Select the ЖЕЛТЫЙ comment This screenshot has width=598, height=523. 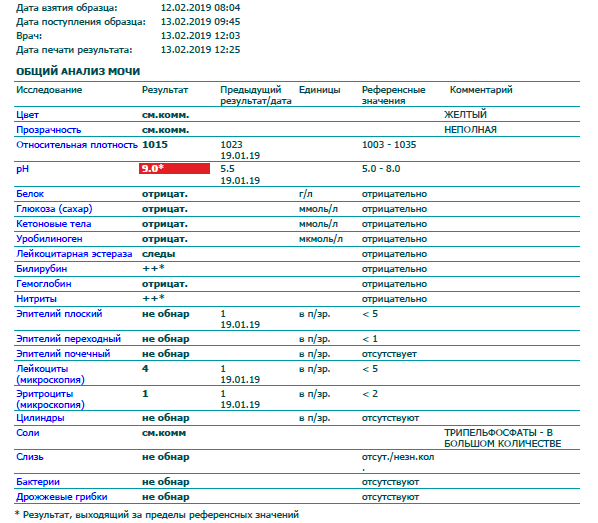point(466,114)
